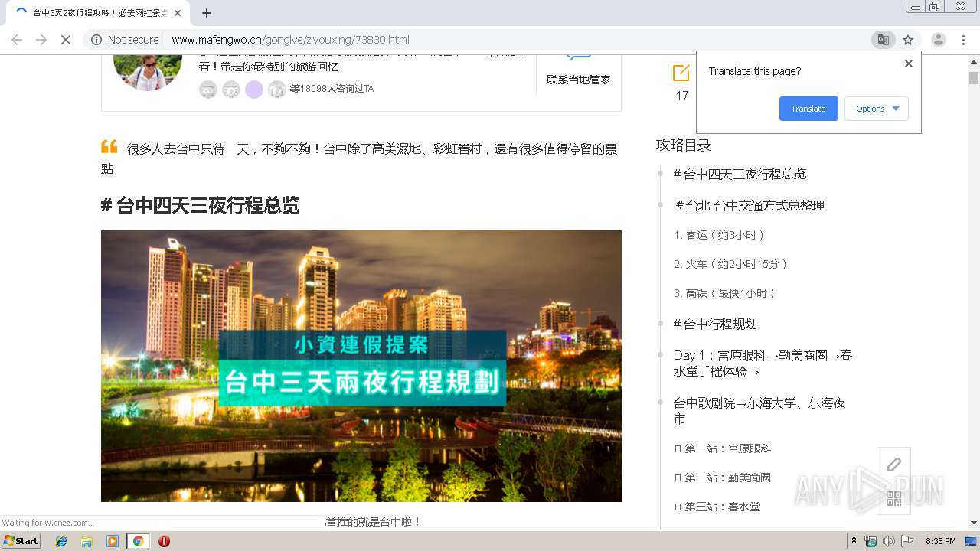Viewport: 980px width, 551px height.
Task: Jump to 1. 客运 (约3小时) entry
Action: pyautogui.click(x=719, y=235)
